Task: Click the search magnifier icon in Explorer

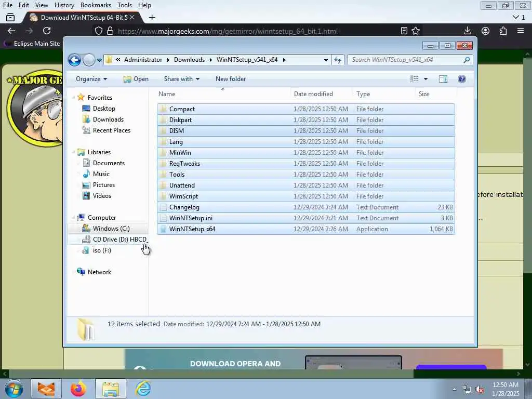Action: (x=467, y=60)
